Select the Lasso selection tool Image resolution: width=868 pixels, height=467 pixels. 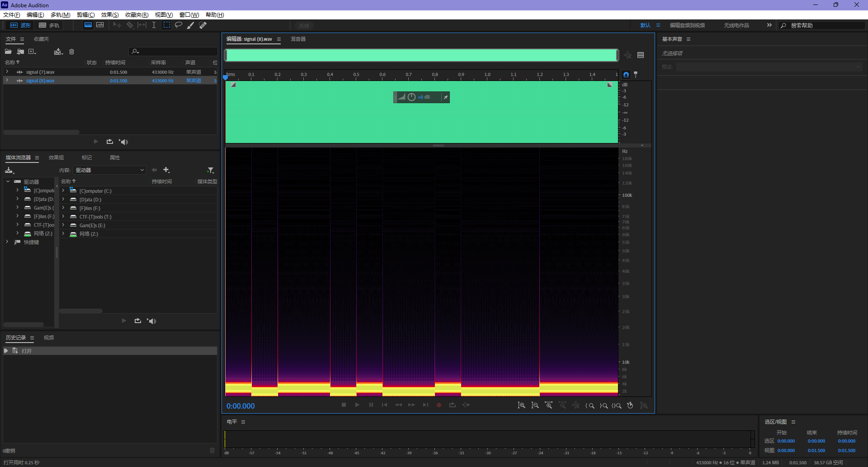coord(179,25)
